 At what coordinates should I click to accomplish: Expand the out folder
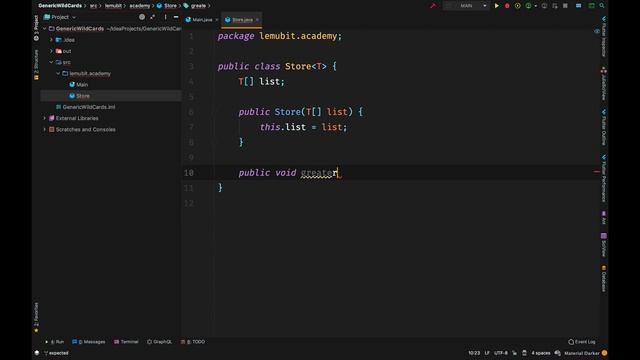click(x=51, y=51)
